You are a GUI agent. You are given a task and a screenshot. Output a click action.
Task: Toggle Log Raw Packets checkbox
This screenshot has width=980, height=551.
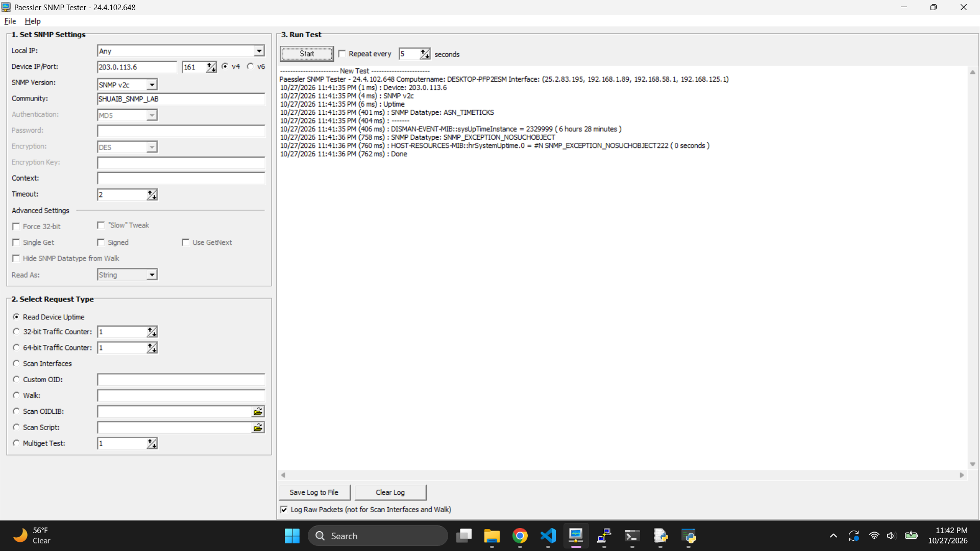[284, 509]
